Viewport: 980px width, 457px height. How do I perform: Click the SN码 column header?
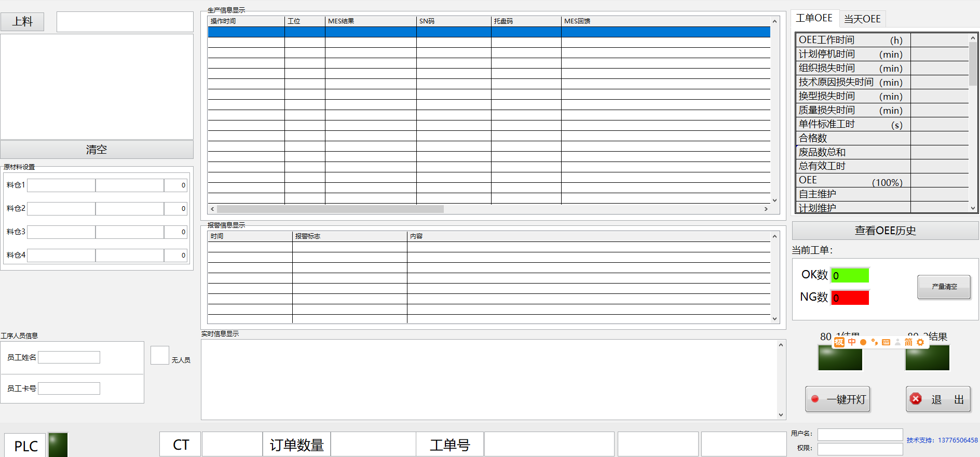click(454, 21)
